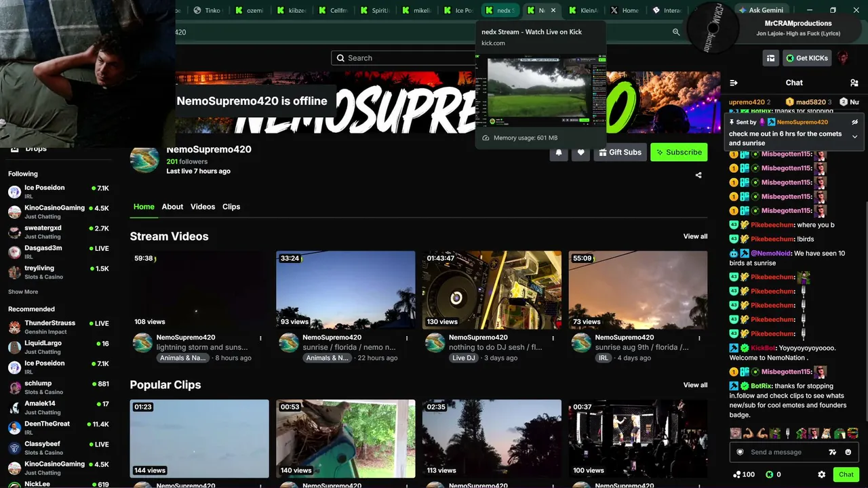Play the 00:53 popular clip

(x=346, y=439)
